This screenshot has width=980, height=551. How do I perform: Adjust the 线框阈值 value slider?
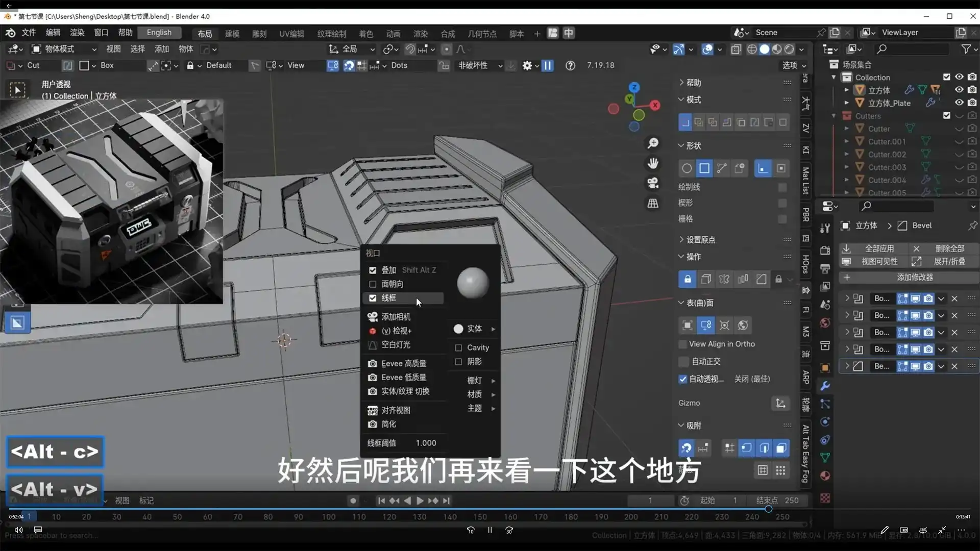coord(426,443)
